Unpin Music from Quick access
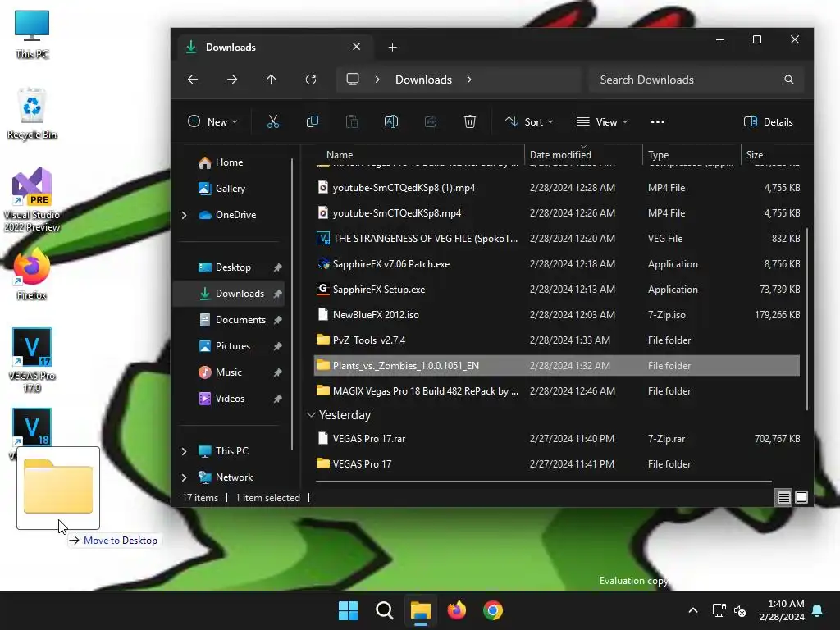This screenshot has width=840, height=630. click(x=277, y=372)
